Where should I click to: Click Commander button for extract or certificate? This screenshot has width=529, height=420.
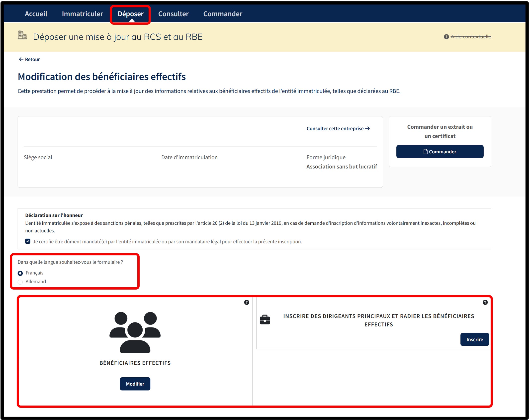(440, 151)
